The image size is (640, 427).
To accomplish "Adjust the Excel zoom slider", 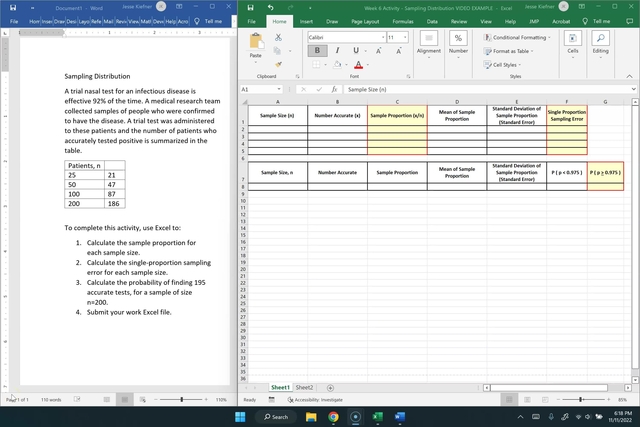I will pos(580,400).
